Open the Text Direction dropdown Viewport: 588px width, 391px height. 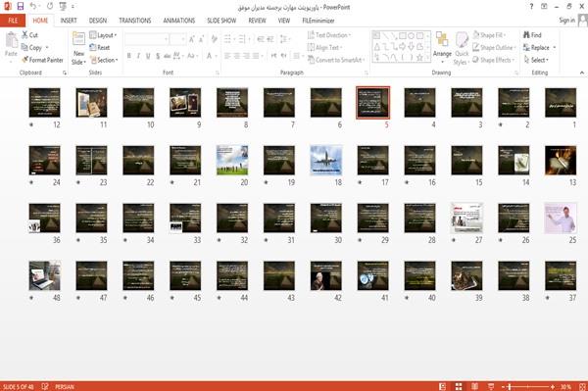(x=329, y=35)
